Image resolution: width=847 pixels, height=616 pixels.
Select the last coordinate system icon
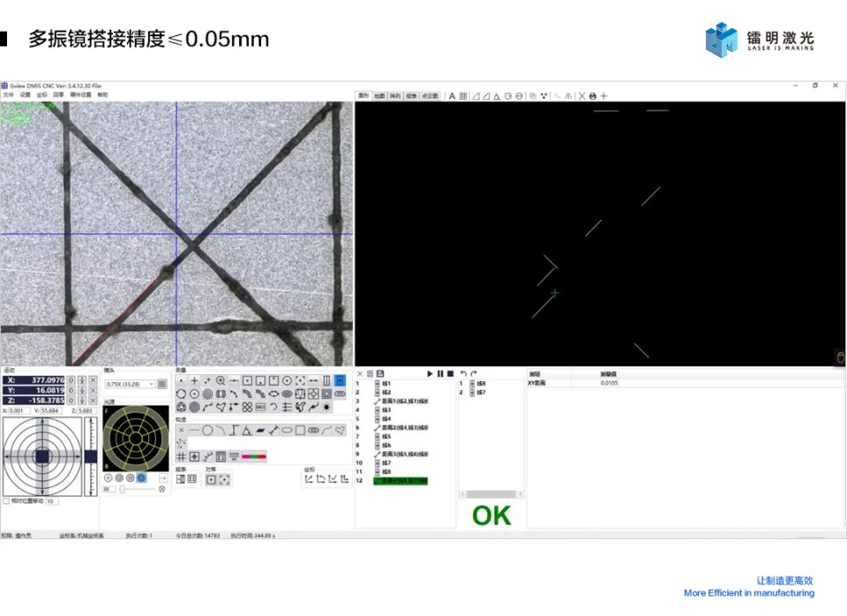click(345, 478)
